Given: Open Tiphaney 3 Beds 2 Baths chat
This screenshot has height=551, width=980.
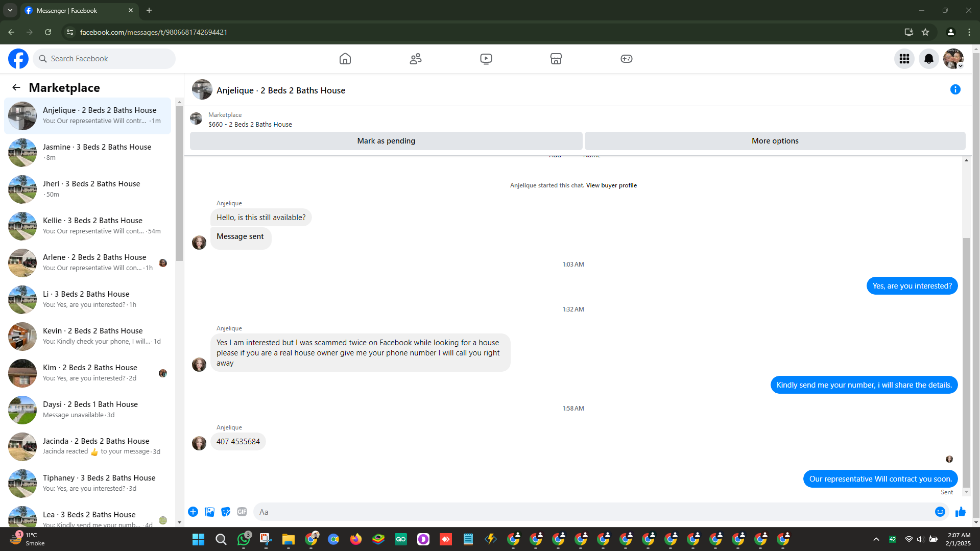Looking at the screenshot, I should (x=88, y=483).
